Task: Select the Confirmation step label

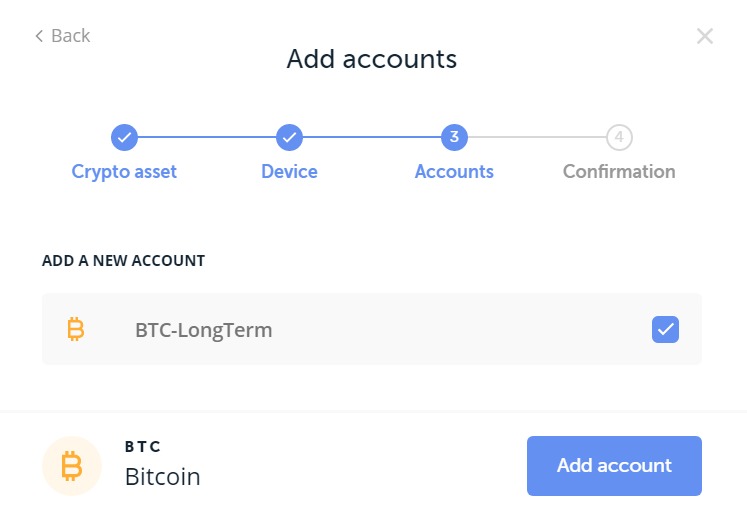Action: [x=619, y=172]
